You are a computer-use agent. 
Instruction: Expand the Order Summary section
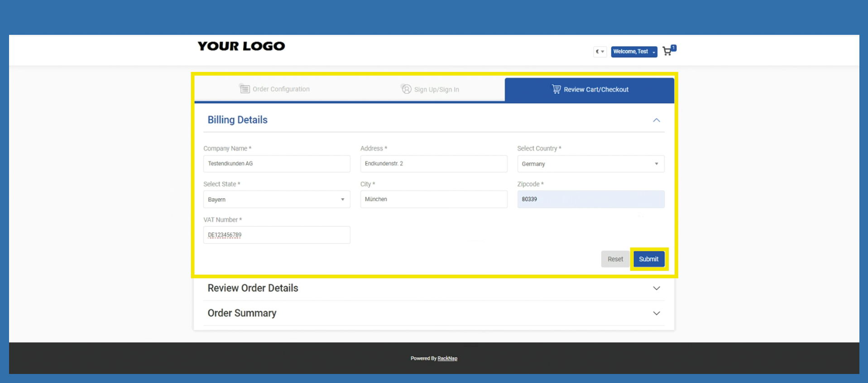point(656,313)
